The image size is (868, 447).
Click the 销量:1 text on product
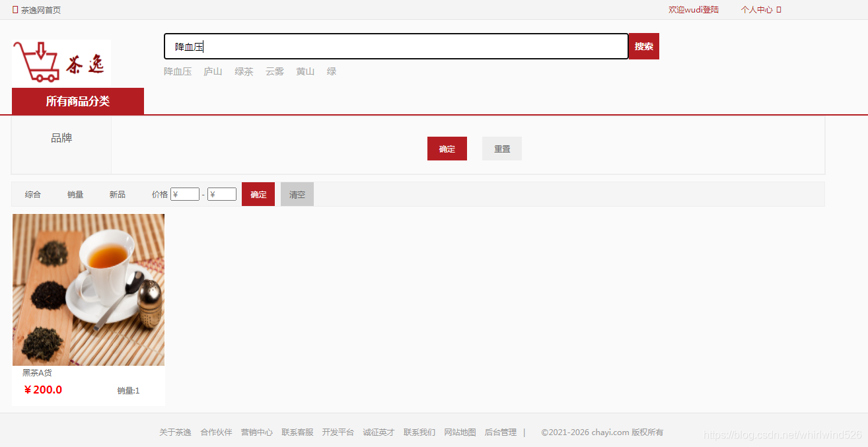[x=129, y=391]
